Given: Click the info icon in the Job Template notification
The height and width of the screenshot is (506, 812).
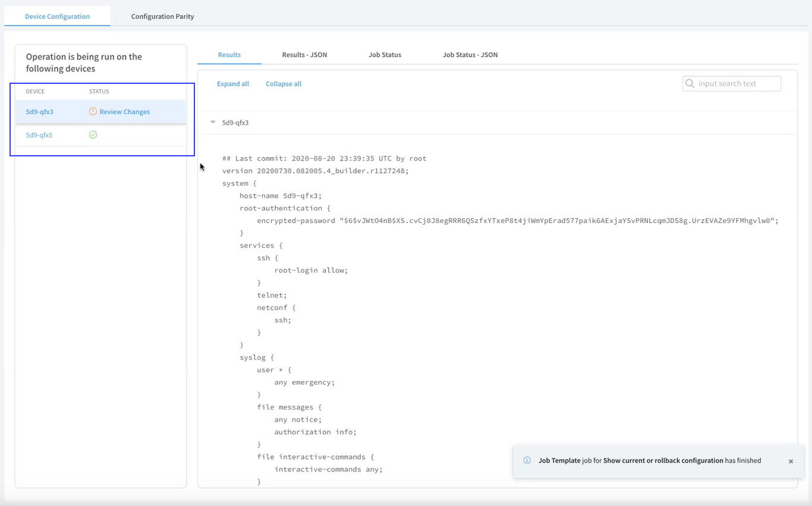Looking at the screenshot, I should pos(527,460).
